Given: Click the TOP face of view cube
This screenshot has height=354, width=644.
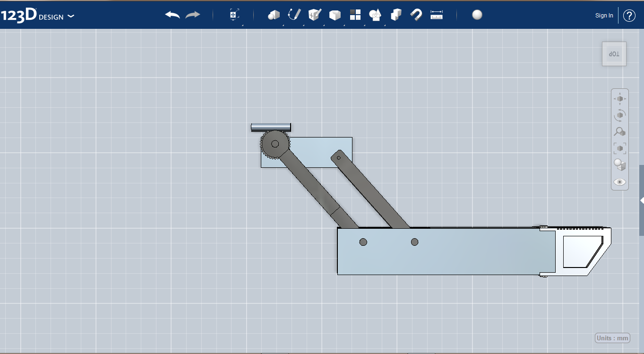Looking at the screenshot, I should click(614, 54).
